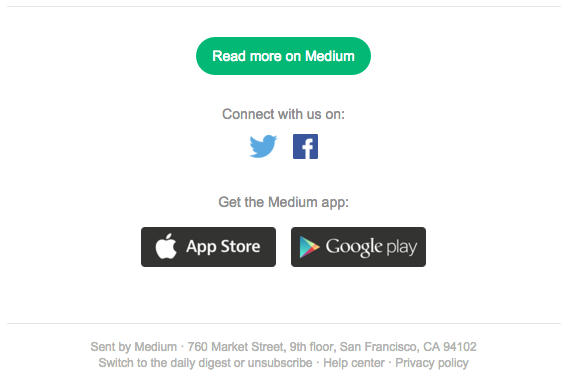Select the App Store download badge
The height and width of the screenshot is (383, 573).
pyautogui.click(x=208, y=247)
